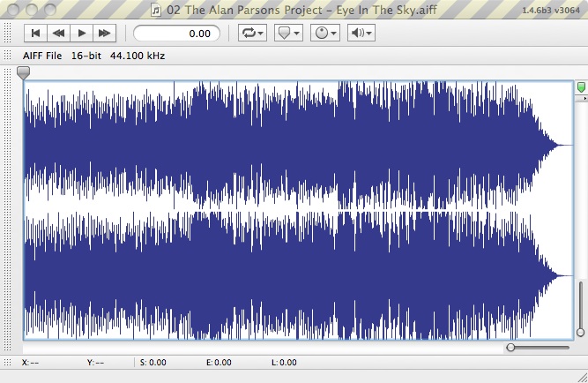Click the lower channel waveform
Image resolution: width=588 pixels, height=383 pixels.
(299, 275)
